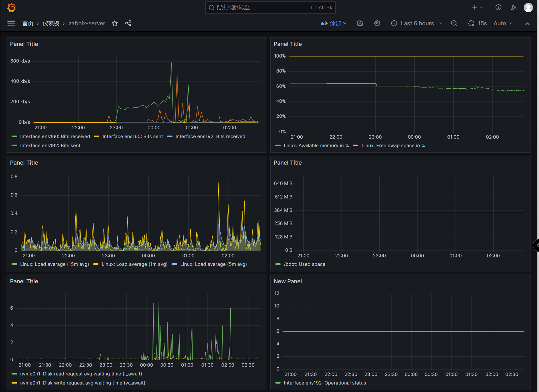This screenshot has height=392, width=539.
Task: Toggle Load average (15m avg) series
Action: coord(55,264)
